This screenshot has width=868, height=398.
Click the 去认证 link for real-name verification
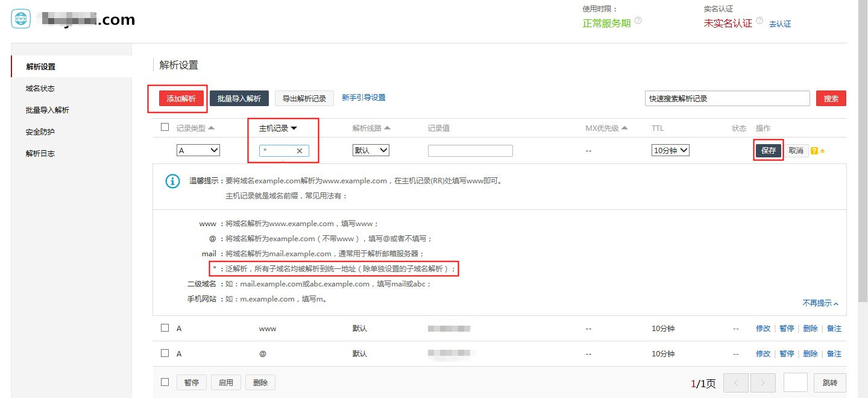[779, 24]
